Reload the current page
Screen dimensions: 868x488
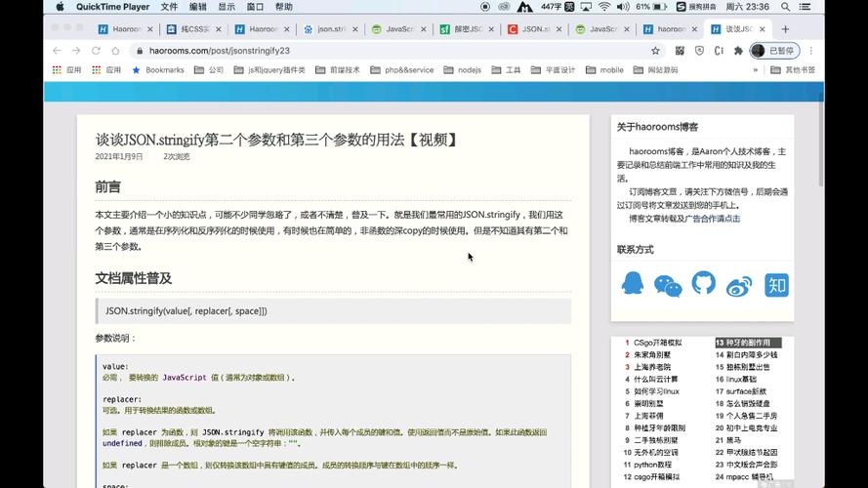(96, 51)
